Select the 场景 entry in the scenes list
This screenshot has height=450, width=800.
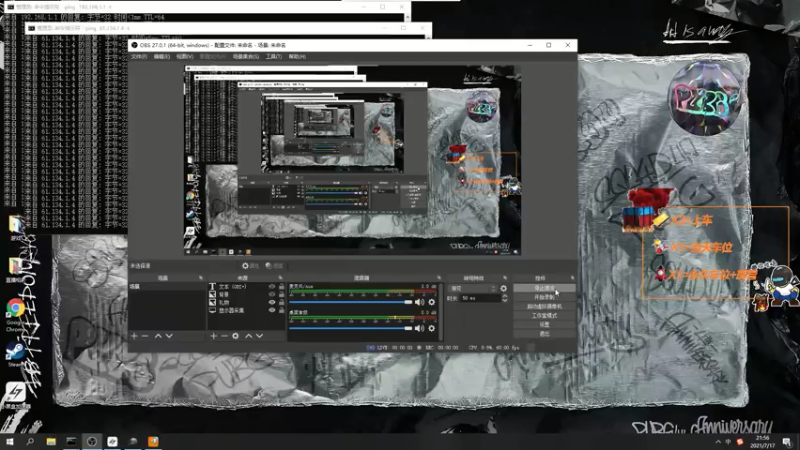click(x=166, y=287)
